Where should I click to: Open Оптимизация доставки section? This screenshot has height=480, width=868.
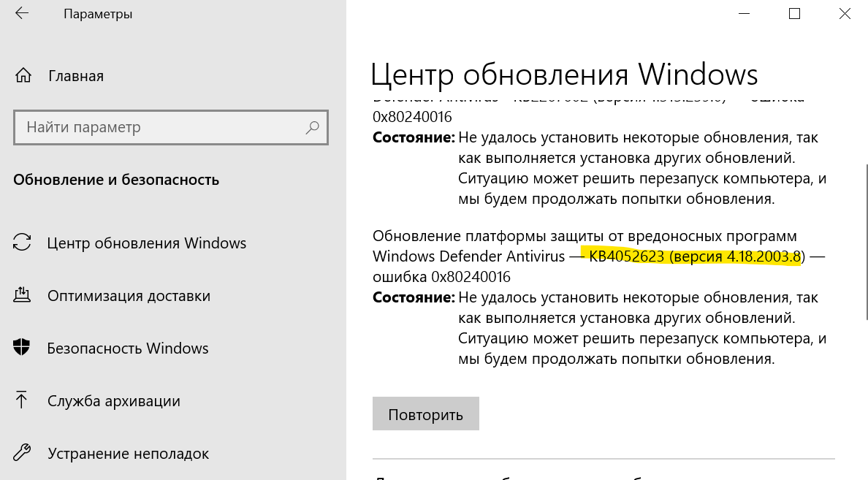click(129, 296)
